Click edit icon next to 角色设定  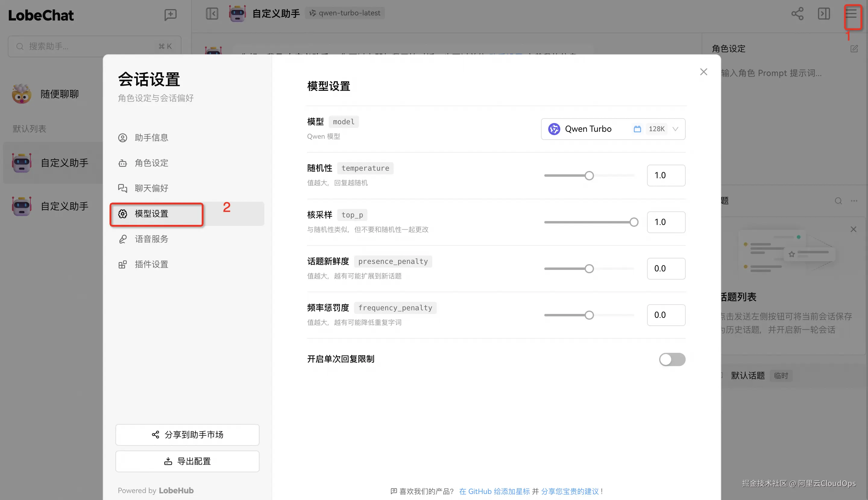[x=854, y=49]
